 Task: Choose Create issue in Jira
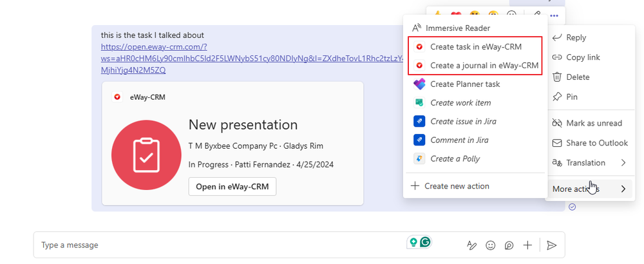(462, 121)
